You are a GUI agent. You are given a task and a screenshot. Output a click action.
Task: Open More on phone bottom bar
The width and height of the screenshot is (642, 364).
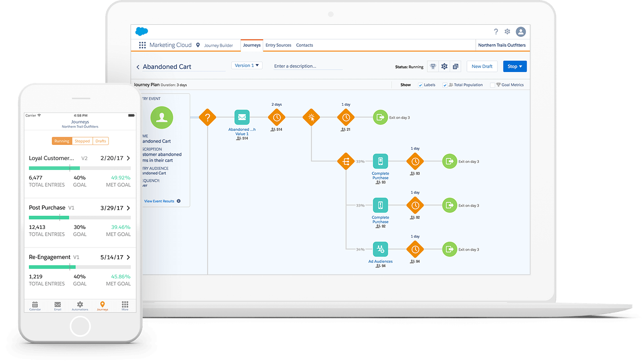coord(125,306)
